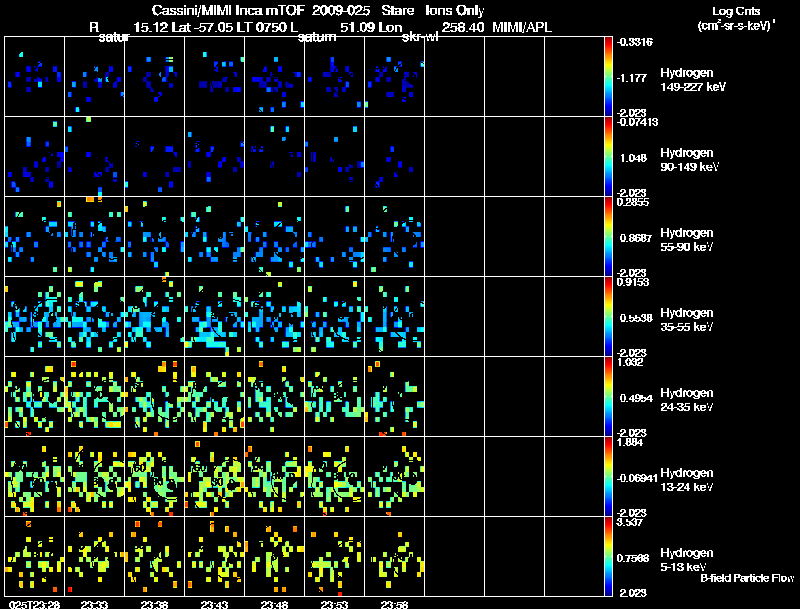
Task: Click the Hydrogen 13-24 keV color bar
Action: (x=608, y=477)
